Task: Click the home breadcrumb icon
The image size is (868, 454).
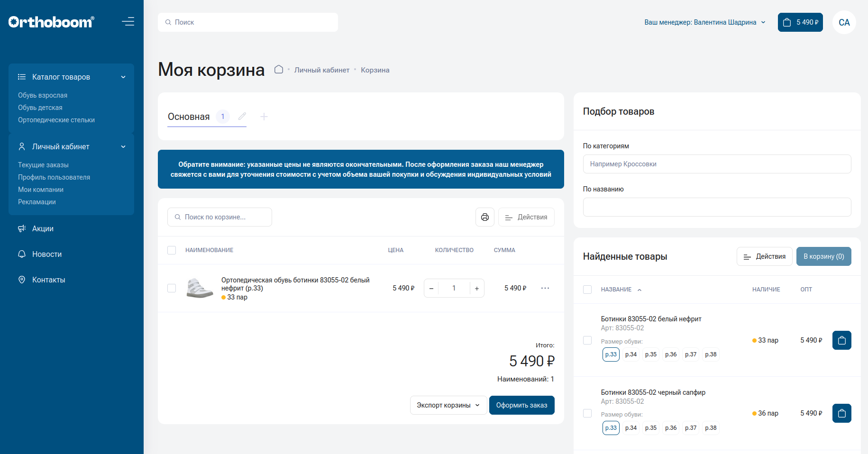Action: click(x=279, y=70)
